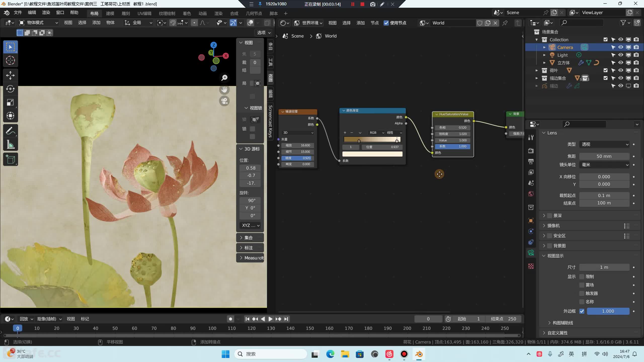Choose the Measure ruler tool
The image size is (644, 362).
(10, 144)
